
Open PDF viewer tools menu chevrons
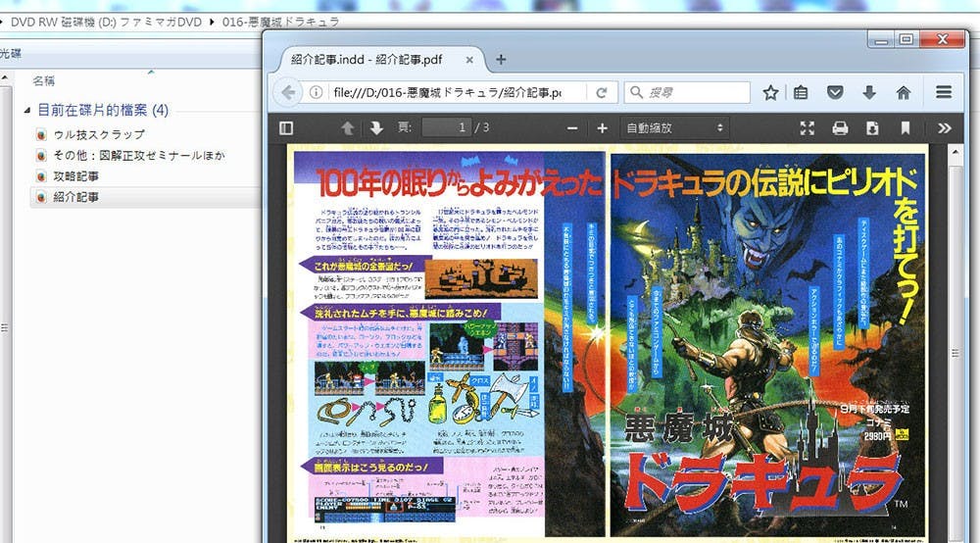[945, 128]
